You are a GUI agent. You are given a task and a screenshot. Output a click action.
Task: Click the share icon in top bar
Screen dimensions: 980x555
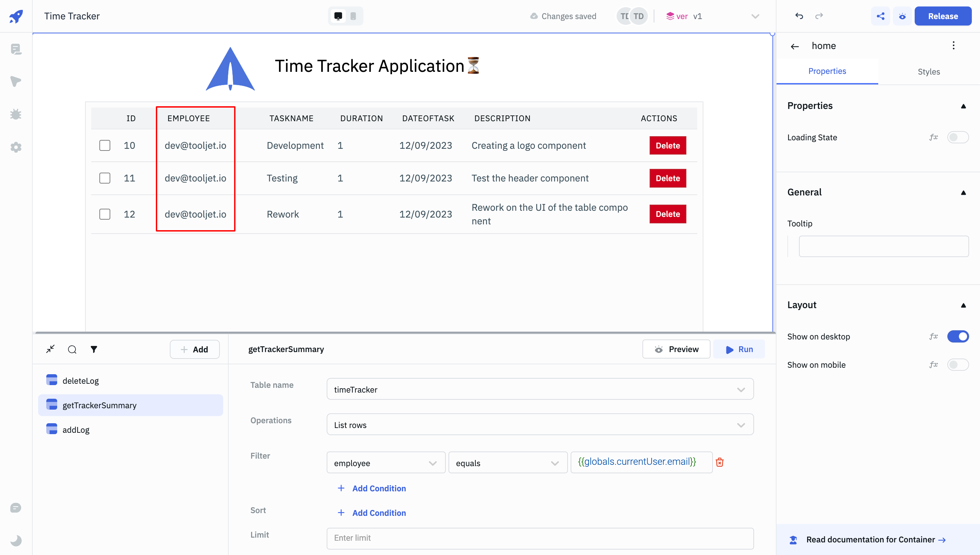(880, 16)
